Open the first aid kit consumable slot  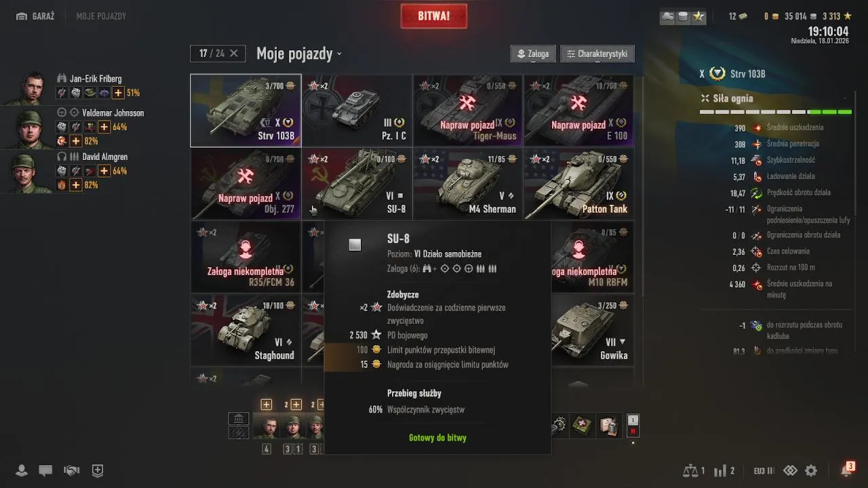(583, 425)
